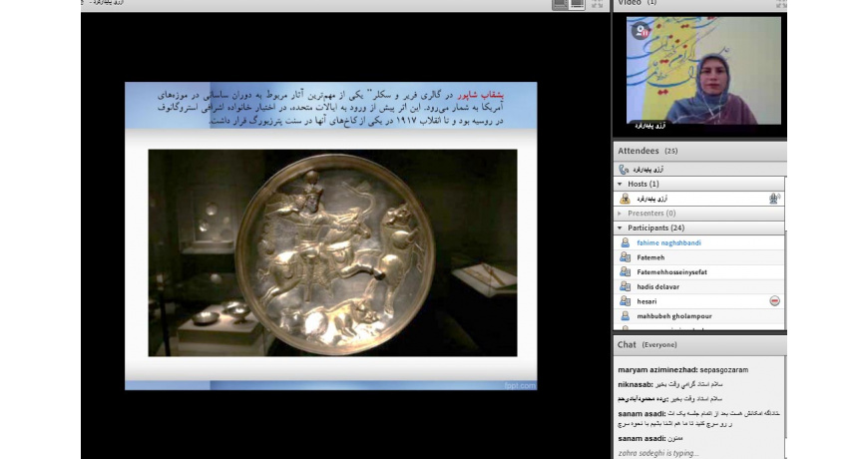Viewport: 868px width, 459px height.
Task: Select participant Fatemeh
Action: [698, 257]
